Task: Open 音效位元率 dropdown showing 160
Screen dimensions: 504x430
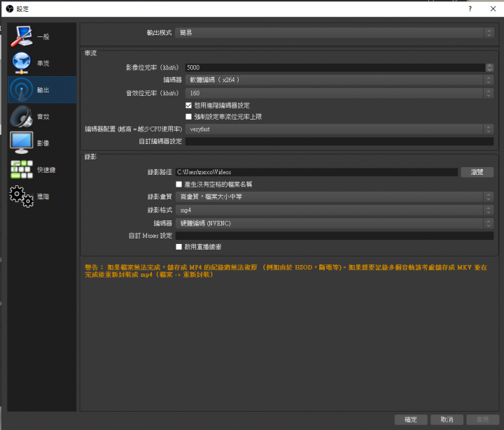Action: tap(339, 93)
